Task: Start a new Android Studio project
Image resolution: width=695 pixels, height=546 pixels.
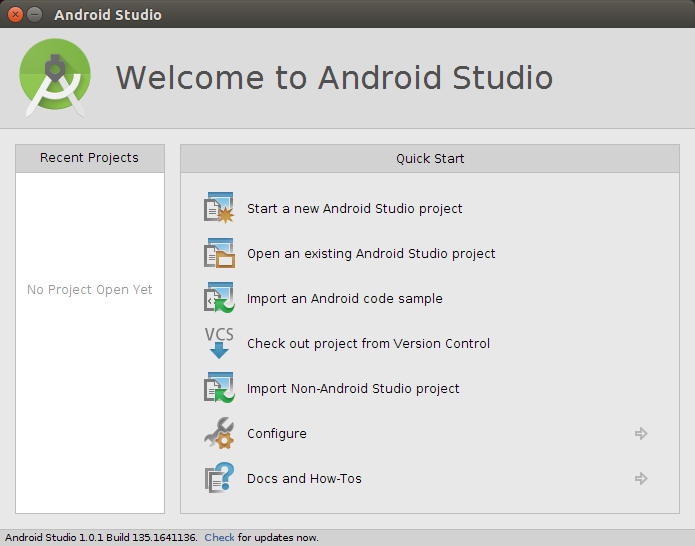Action: click(355, 209)
